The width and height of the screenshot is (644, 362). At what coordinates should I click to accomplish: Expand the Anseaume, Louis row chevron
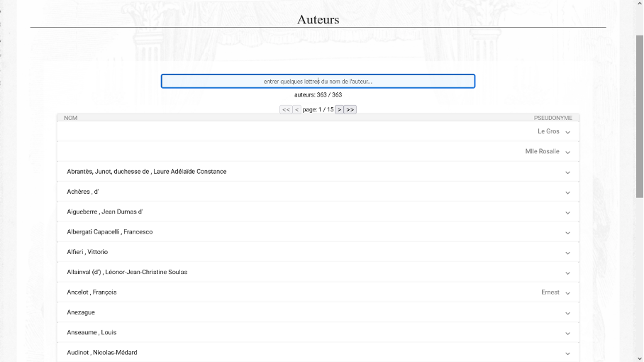(x=567, y=333)
